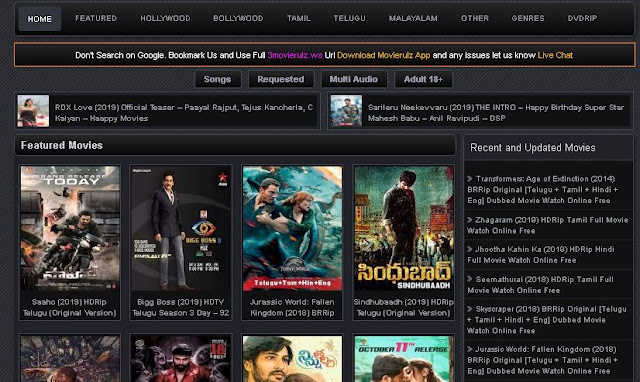This screenshot has height=382, width=640.
Task: Open the Saaho movie poster
Action: pyautogui.click(x=70, y=228)
